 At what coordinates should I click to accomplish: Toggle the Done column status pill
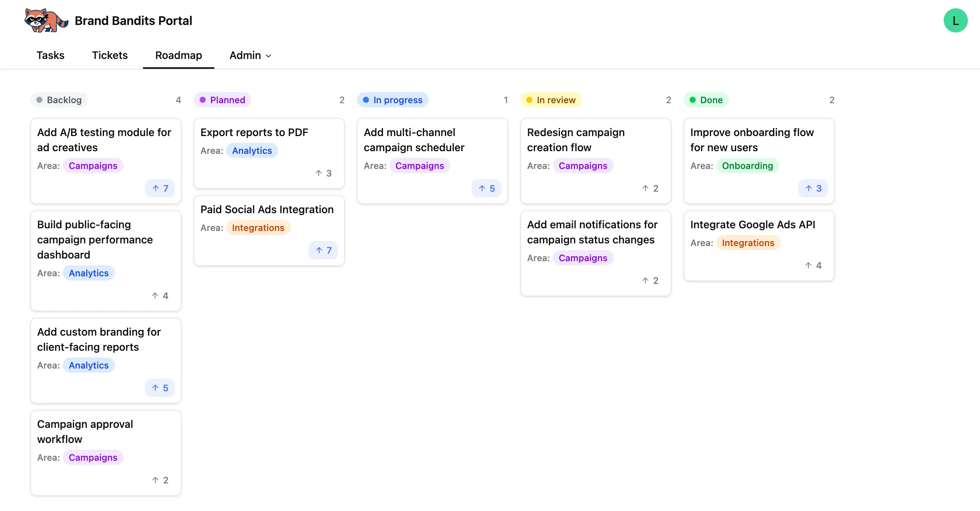click(x=706, y=100)
